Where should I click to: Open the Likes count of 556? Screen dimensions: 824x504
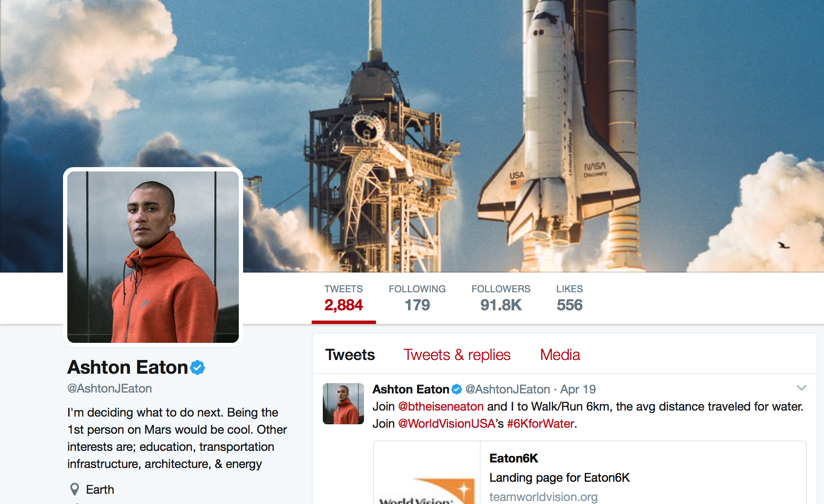point(569,299)
